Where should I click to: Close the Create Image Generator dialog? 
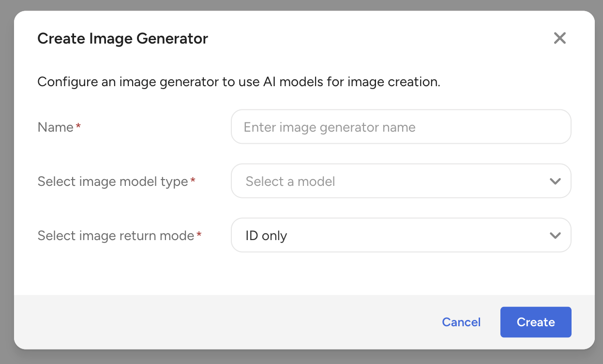pyautogui.click(x=559, y=38)
